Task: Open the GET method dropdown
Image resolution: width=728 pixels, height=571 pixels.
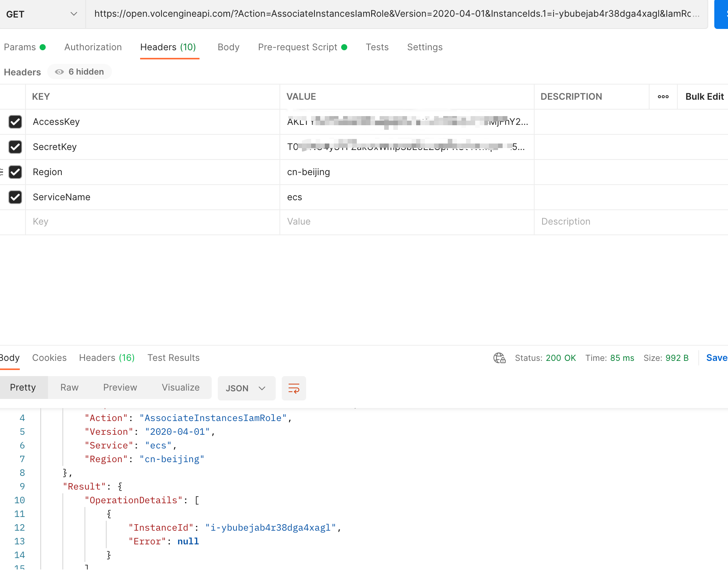Action: (42, 14)
